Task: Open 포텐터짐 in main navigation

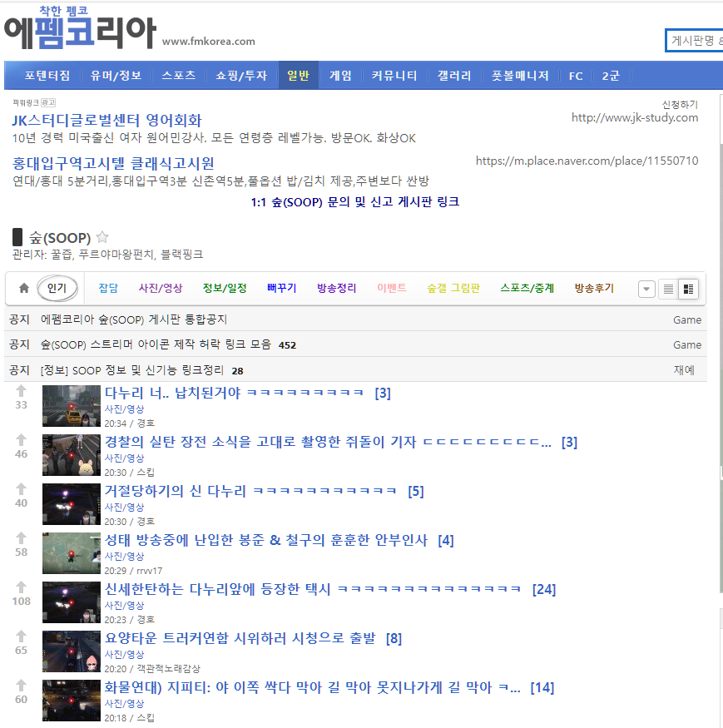Action: click(x=47, y=76)
